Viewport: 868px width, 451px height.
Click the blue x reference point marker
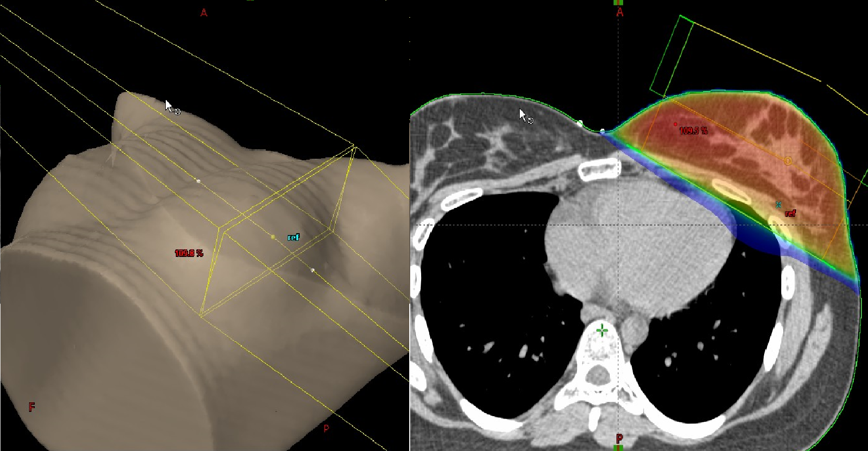point(778,205)
